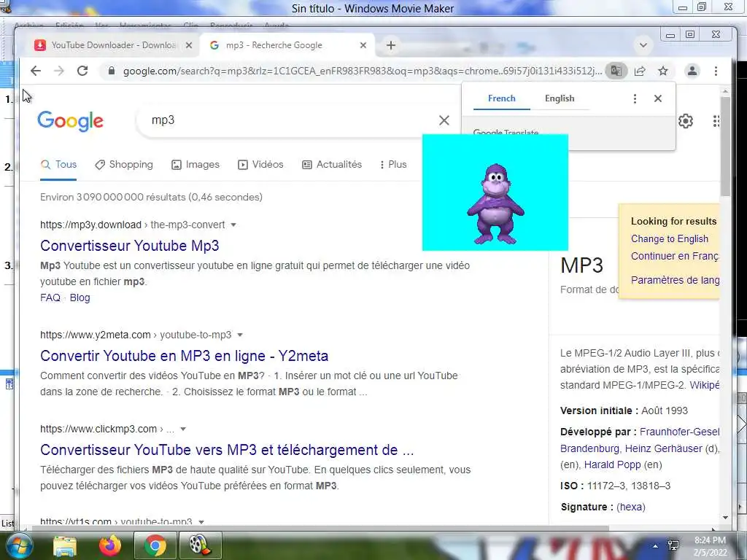Select the French translate tab
The width and height of the screenshot is (747, 560).
(x=502, y=98)
